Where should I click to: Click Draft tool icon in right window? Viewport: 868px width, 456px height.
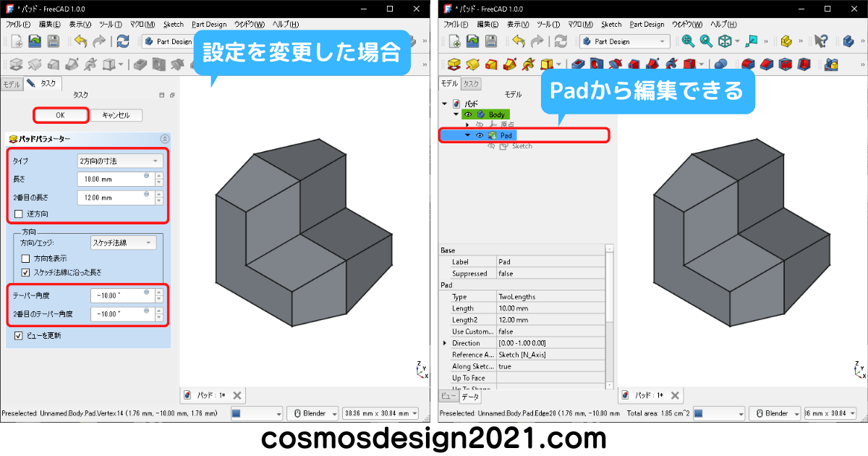[786, 65]
